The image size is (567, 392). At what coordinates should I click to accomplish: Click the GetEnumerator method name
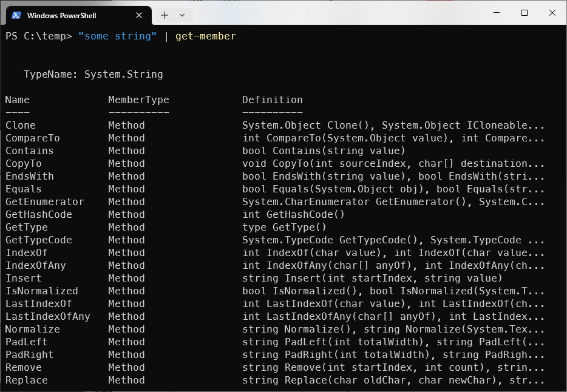click(x=45, y=201)
